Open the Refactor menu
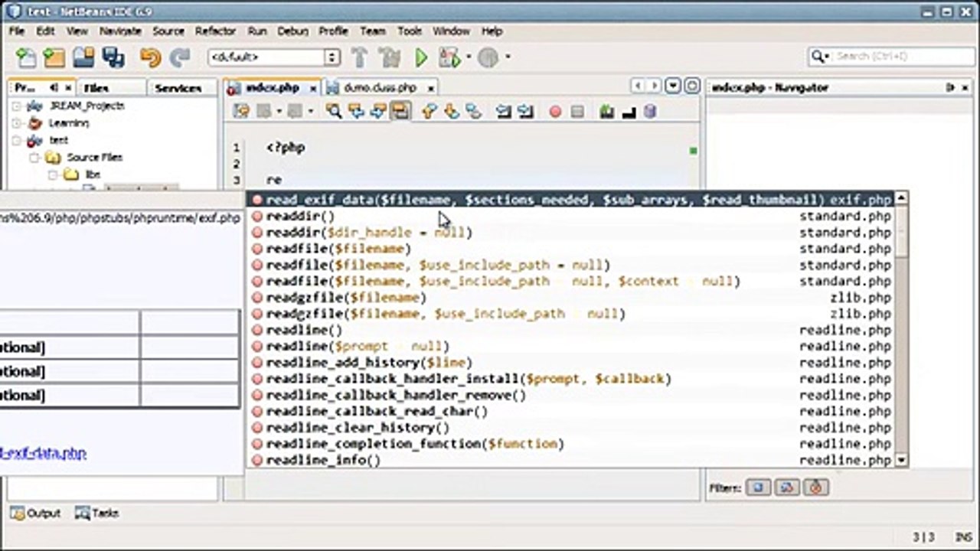The width and height of the screenshot is (980, 551). tap(215, 31)
